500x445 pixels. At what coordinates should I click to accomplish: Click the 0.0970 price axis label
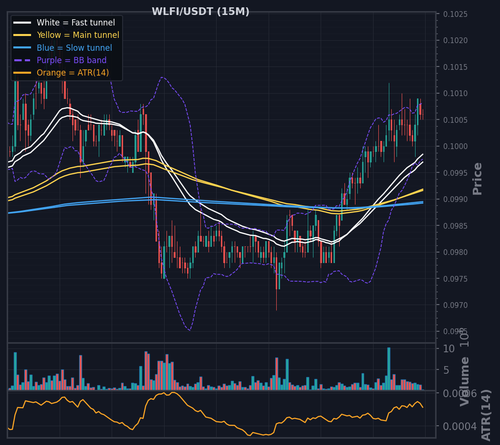pyautogui.click(x=455, y=305)
